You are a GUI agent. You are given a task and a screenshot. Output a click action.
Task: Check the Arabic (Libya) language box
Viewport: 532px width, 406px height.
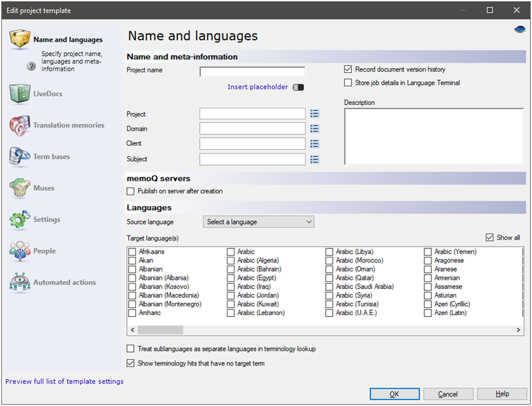click(329, 252)
